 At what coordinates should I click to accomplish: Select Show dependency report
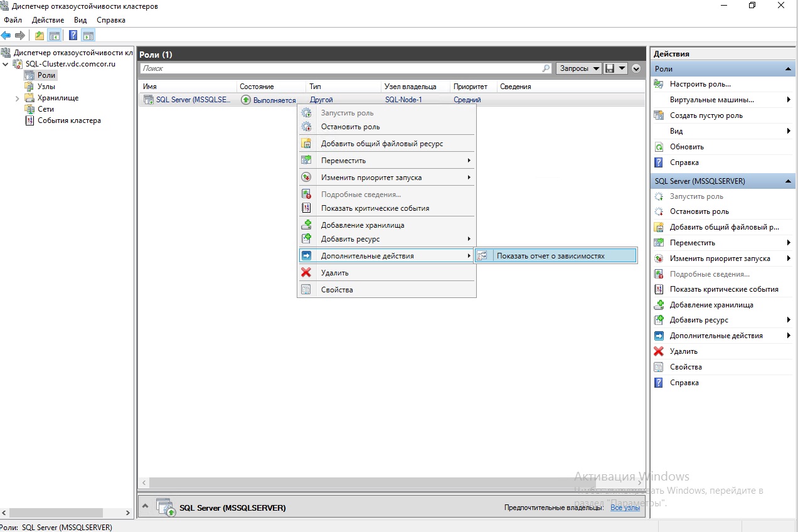[x=556, y=255]
